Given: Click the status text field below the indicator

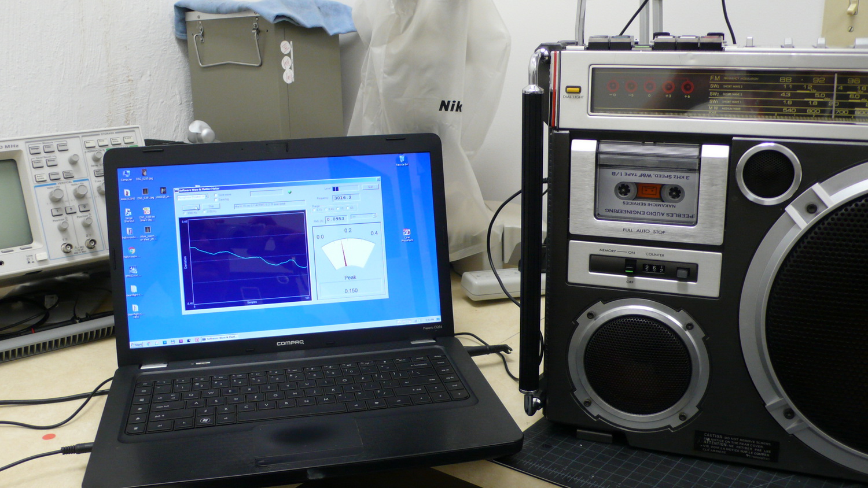Looking at the screenshot, I should pyautogui.click(x=269, y=204).
